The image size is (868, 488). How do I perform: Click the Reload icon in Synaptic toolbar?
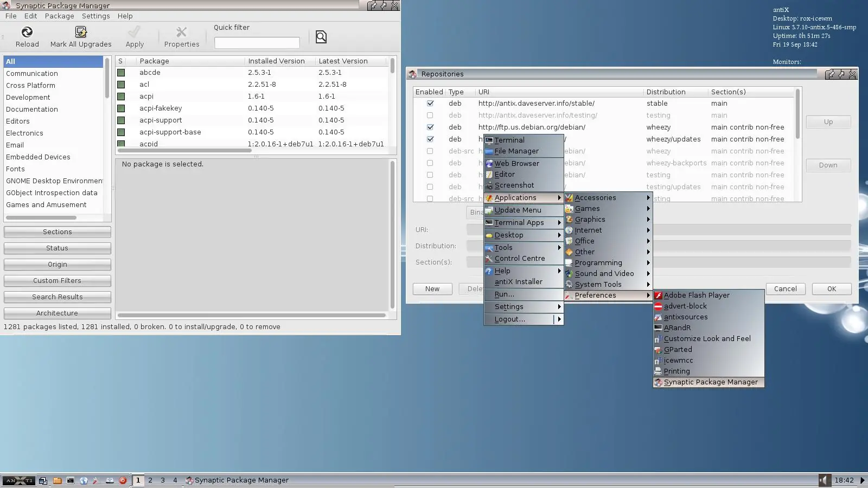click(x=27, y=32)
